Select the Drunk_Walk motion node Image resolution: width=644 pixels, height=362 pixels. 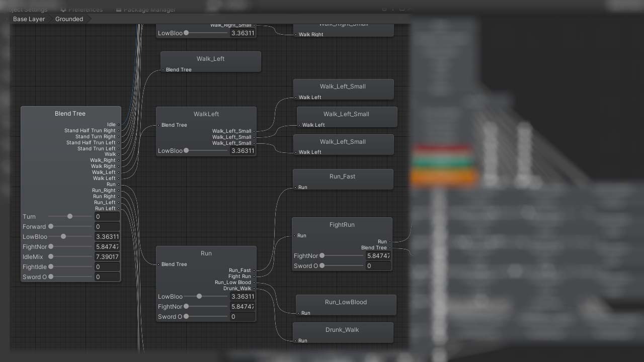point(342,330)
